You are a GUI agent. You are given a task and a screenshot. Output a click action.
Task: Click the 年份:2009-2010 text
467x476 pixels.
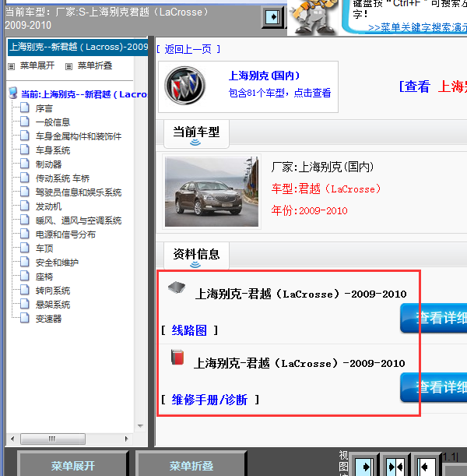[309, 210]
